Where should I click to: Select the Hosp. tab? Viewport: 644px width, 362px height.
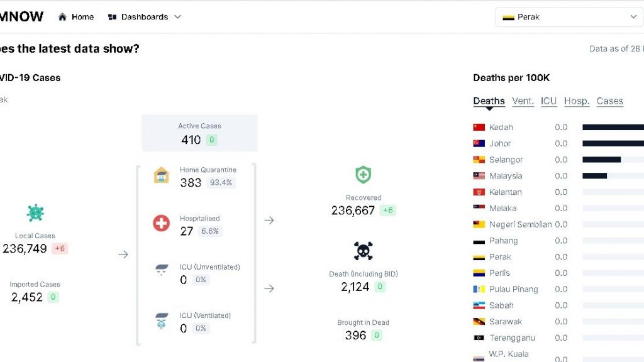[576, 101]
